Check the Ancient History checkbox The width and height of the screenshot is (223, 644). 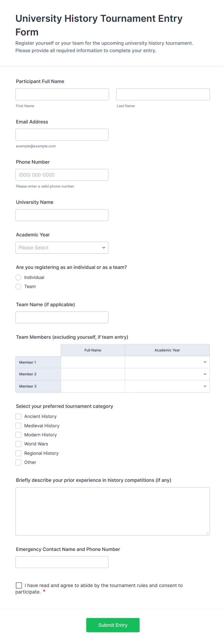[18, 416]
